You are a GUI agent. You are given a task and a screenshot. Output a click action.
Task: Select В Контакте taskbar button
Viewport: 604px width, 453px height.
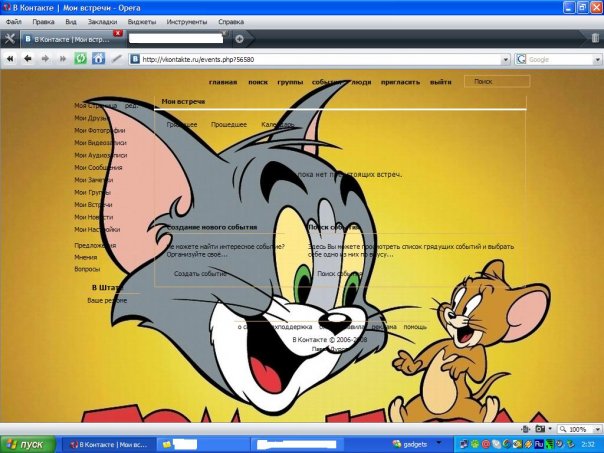tap(109, 445)
